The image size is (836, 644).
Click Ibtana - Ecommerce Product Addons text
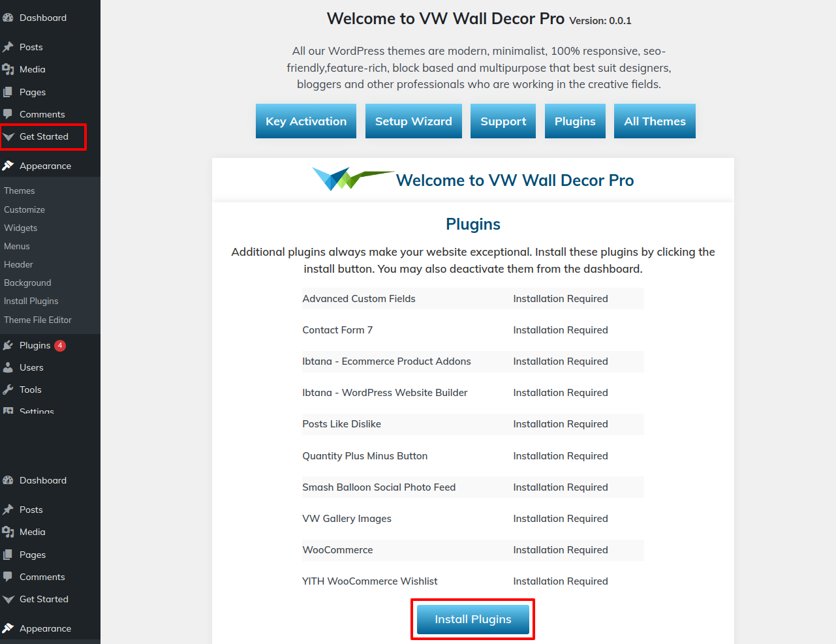(x=386, y=361)
